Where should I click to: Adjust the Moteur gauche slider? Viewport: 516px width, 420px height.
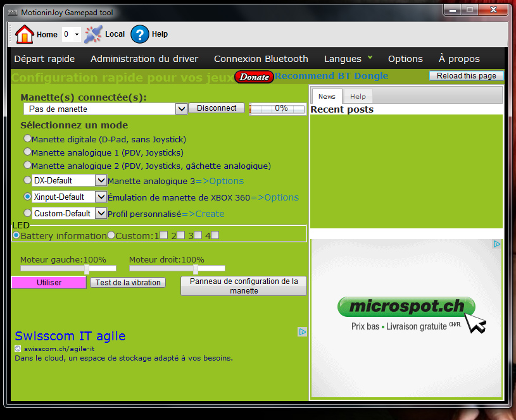[87, 269]
